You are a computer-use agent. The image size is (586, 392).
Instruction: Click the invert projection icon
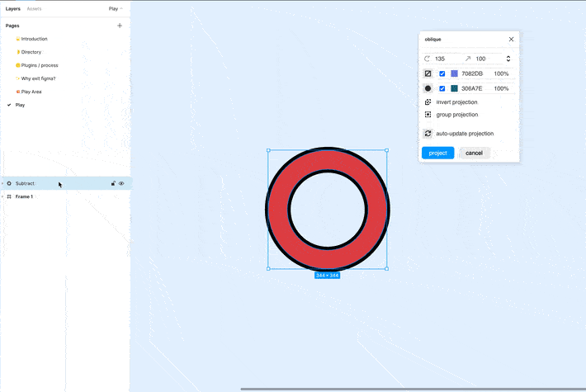click(x=428, y=102)
